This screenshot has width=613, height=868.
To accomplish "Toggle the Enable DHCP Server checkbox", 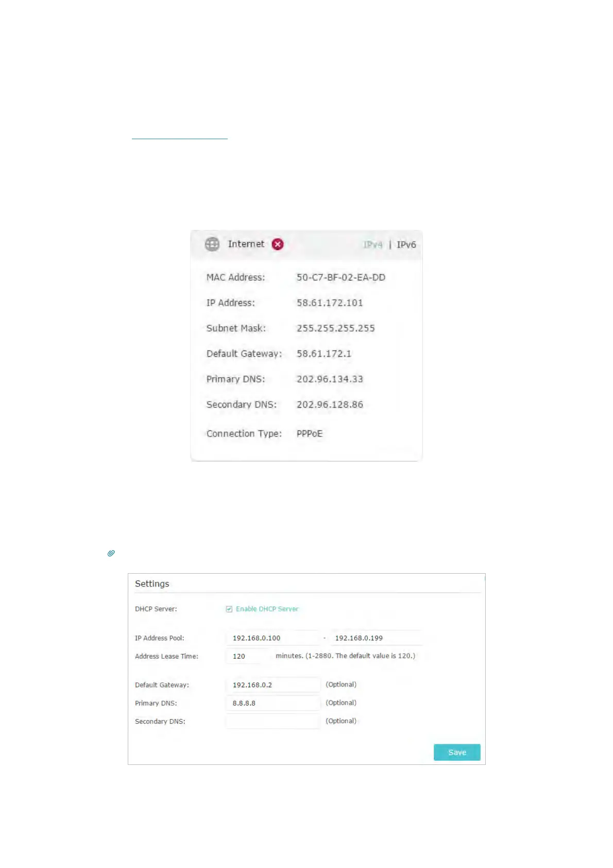I will (x=229, y=609).
